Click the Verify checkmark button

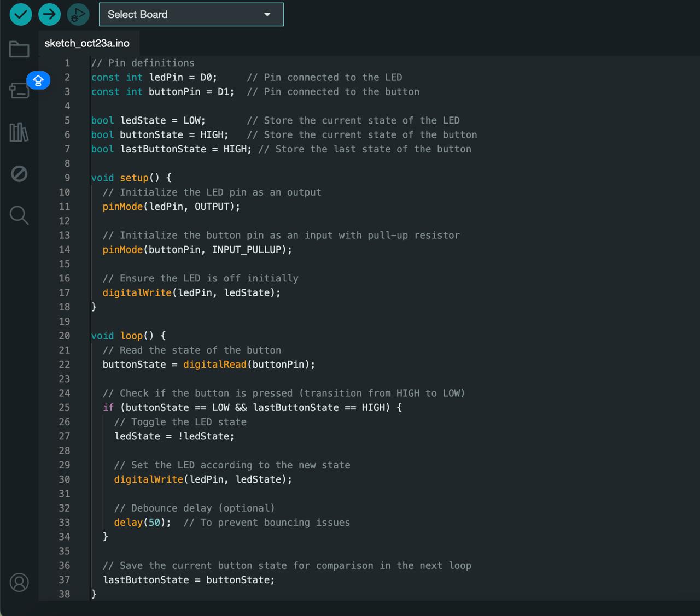21,14
